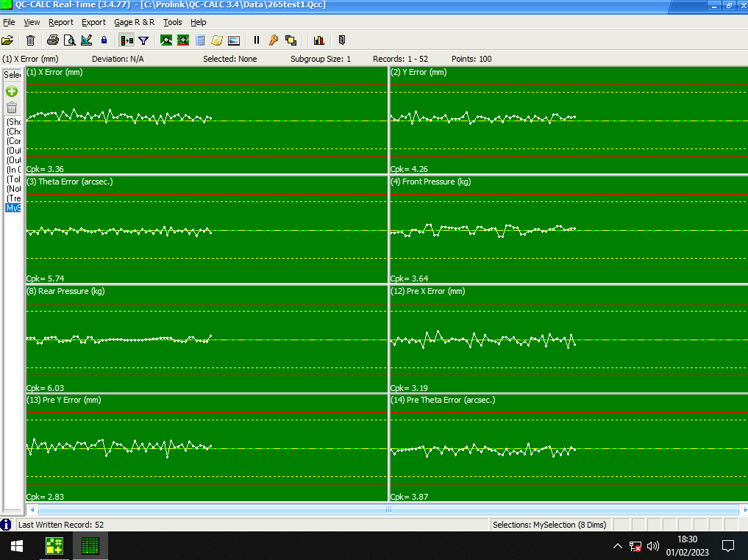The height and width of the screenshot is (560, 748).
Task: Click the (14) Pre Theta Error plot title
Action: pyautogui.click(x=443, y=400)
